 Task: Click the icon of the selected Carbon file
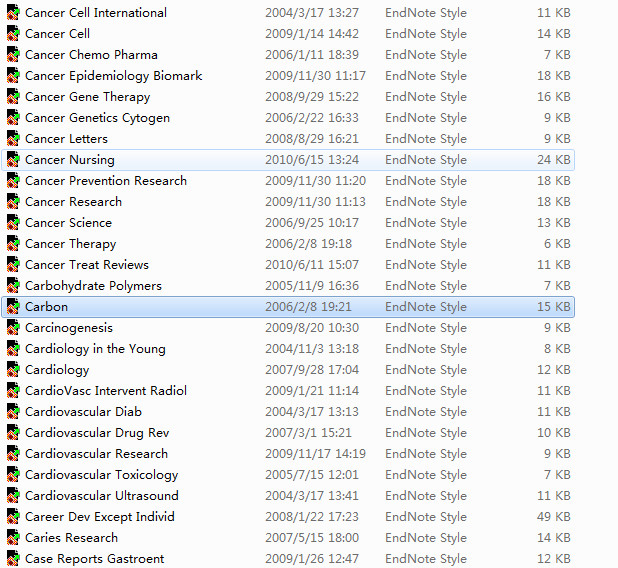(x=13, y=307)
